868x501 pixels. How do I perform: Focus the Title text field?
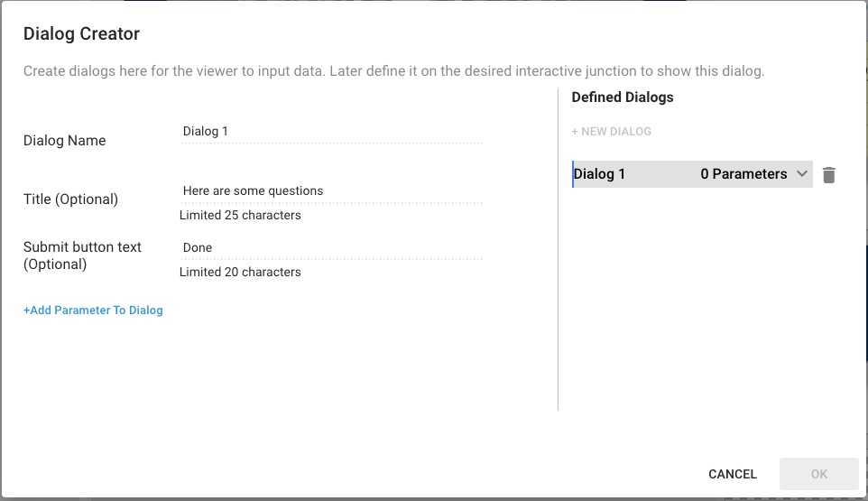[331, 191]
